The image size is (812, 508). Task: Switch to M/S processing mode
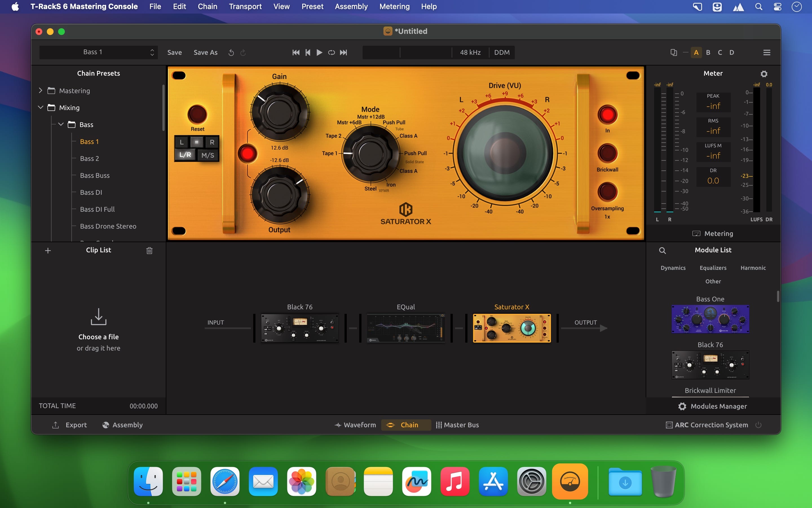(208, 155)
